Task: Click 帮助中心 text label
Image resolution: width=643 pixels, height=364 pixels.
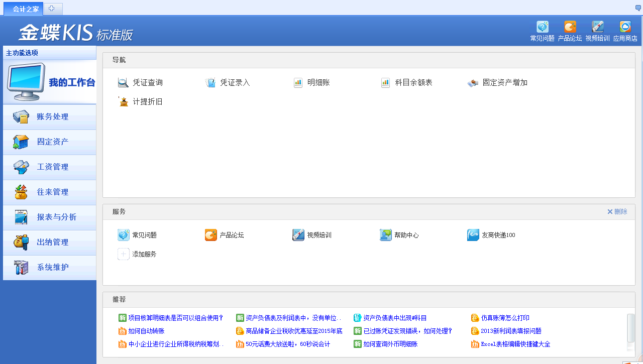Action: (x=406, y=235)
